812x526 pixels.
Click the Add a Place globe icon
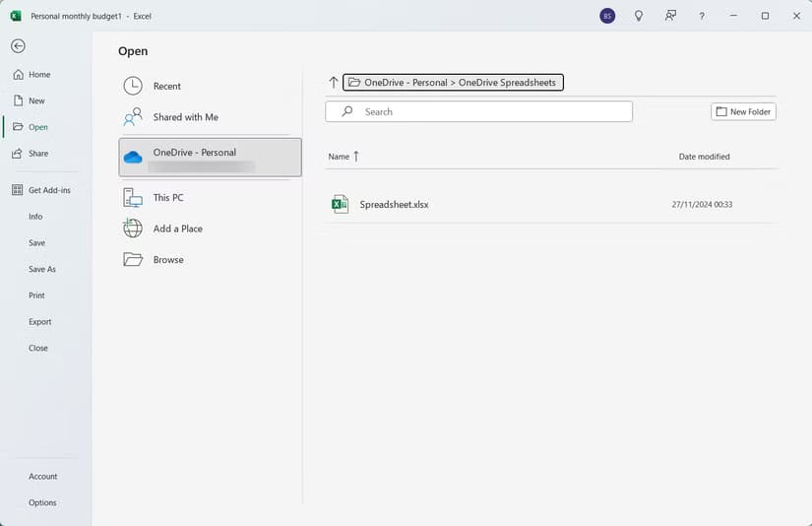pos(133,228)
